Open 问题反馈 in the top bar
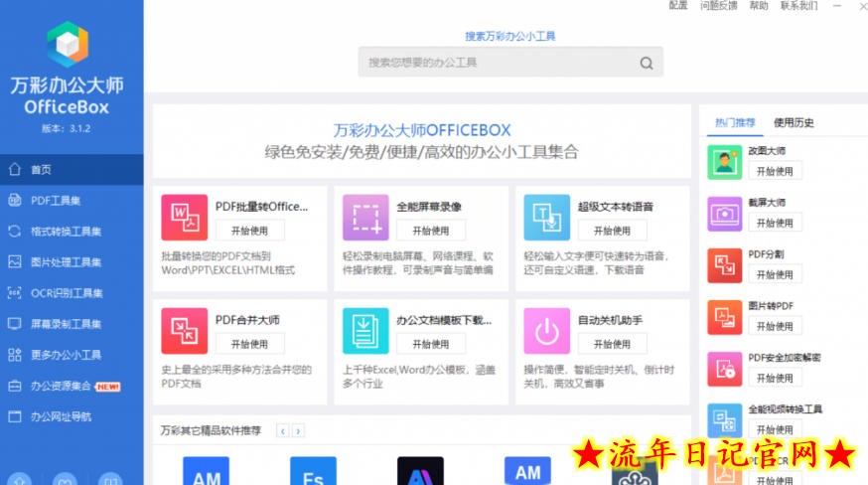 point(719,6)
